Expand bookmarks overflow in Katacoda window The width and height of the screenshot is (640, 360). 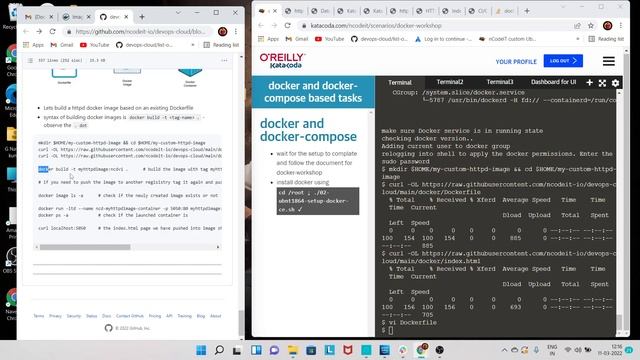[578, 39]
